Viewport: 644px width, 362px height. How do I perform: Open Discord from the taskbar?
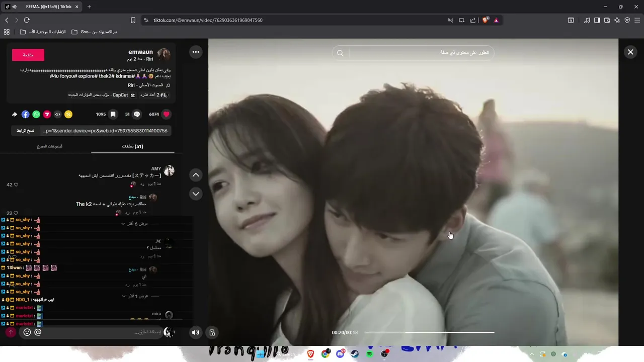340,354
